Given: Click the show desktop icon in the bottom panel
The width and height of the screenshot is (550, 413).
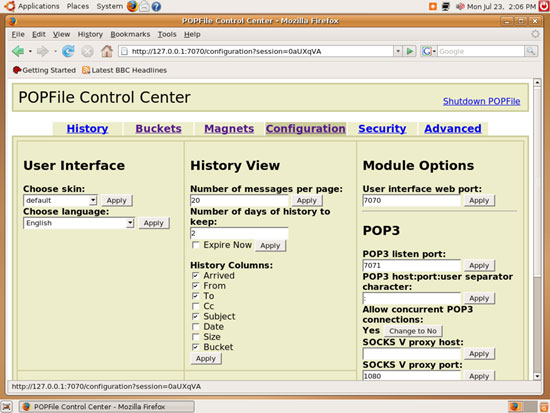Looking at the screenshot, I should (7, 407).
